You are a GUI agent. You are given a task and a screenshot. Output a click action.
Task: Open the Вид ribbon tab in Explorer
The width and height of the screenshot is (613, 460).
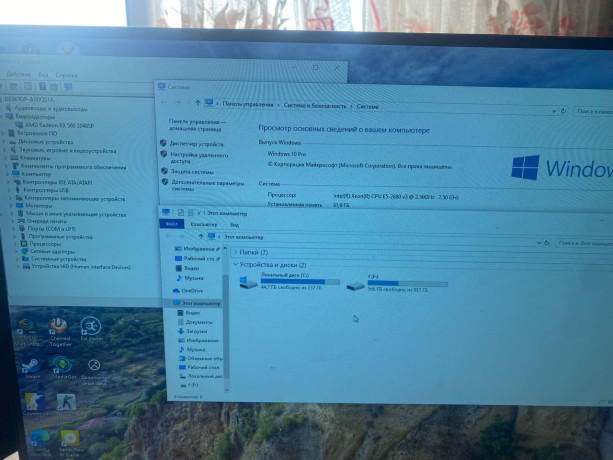[x=234, y=225]
